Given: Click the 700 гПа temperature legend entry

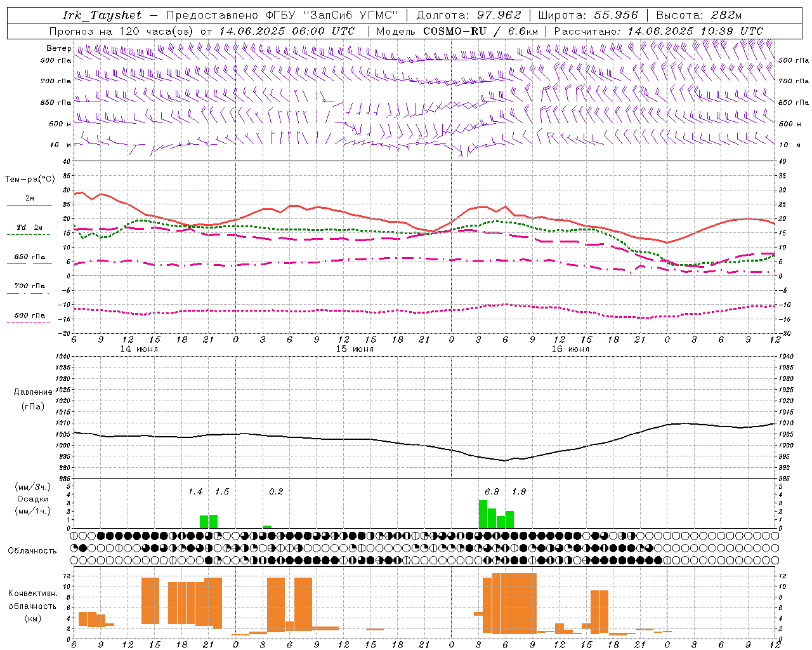Looking at the screenshot, I should point(29,286).
